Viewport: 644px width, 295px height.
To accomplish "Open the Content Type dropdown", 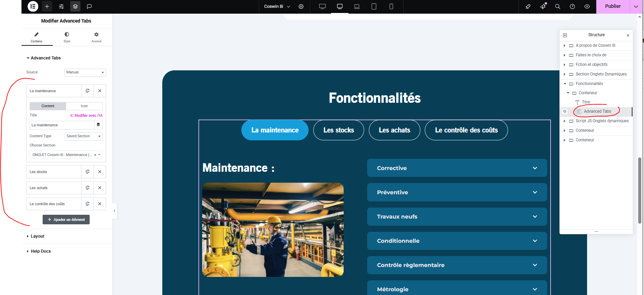I will (x=84, y=136).
